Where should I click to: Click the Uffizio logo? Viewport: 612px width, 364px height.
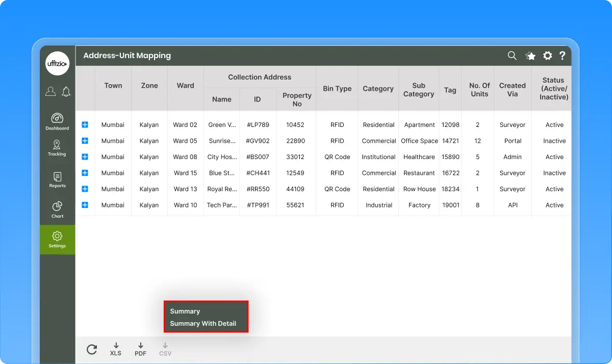click(x=57, y=64)
